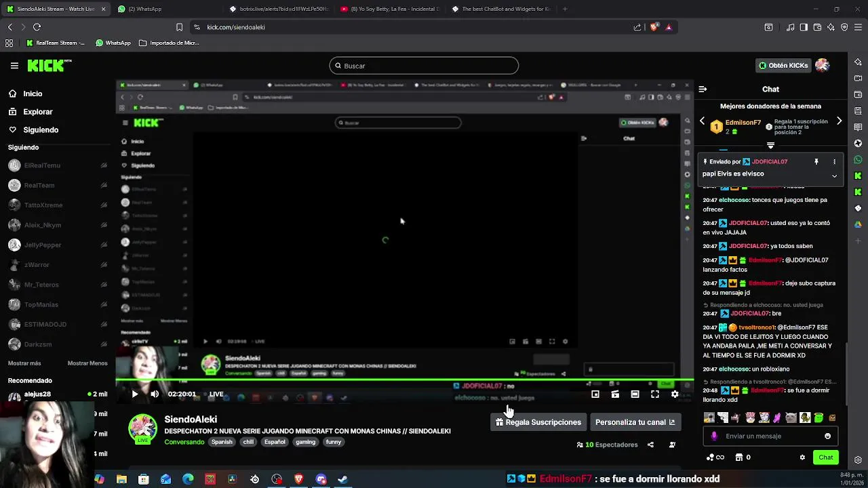Screen dimensions: 868x488
Task: Click Mostrar más in sidebar
Action: click(x=24, y=363)
